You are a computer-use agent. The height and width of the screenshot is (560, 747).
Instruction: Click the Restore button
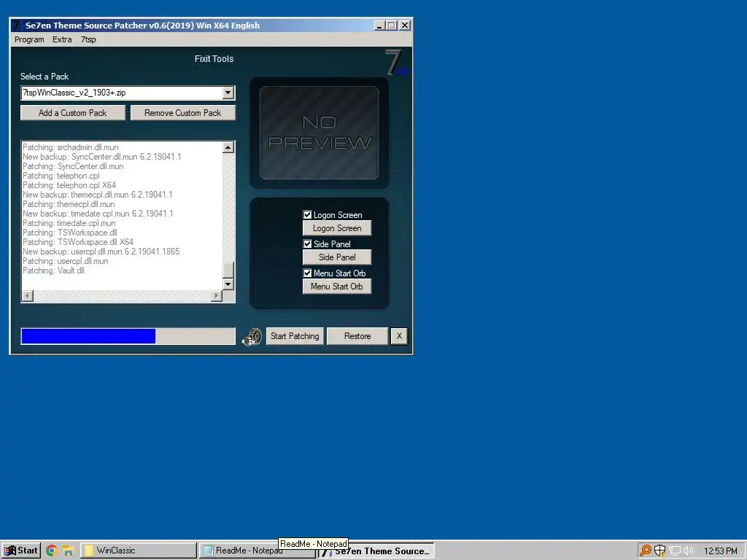tap(357, 336)
